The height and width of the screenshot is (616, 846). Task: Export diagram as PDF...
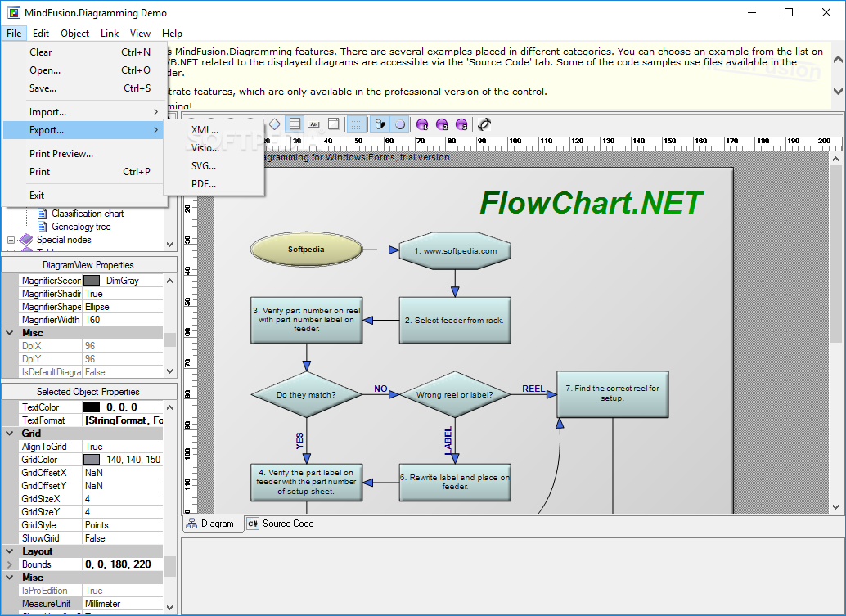[214, 184]
